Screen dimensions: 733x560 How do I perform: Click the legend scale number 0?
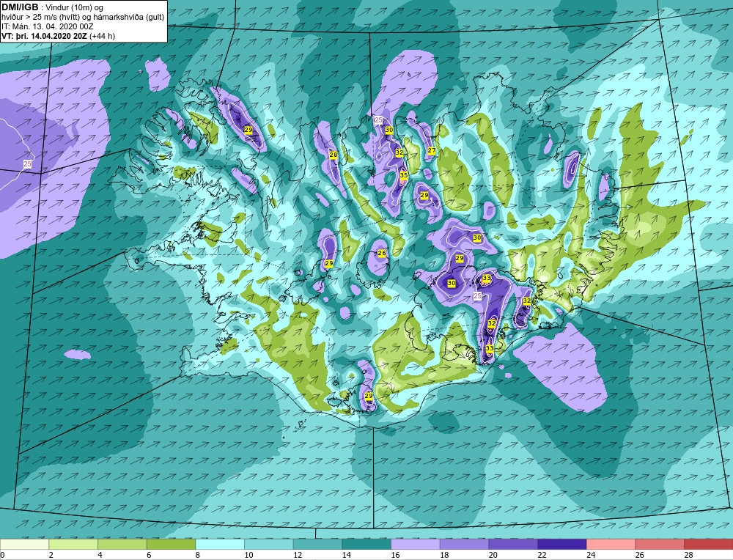2,555
